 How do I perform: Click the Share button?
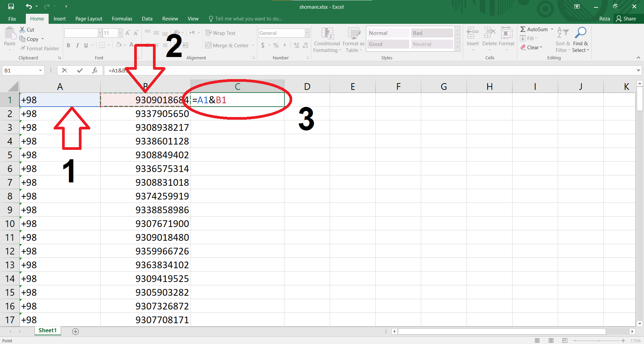(x=626, y=19)
